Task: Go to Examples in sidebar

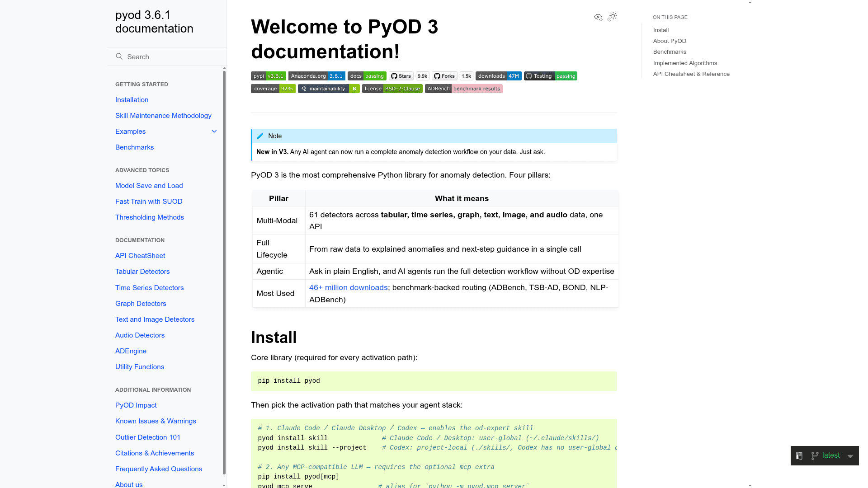Action: (130, 131)
